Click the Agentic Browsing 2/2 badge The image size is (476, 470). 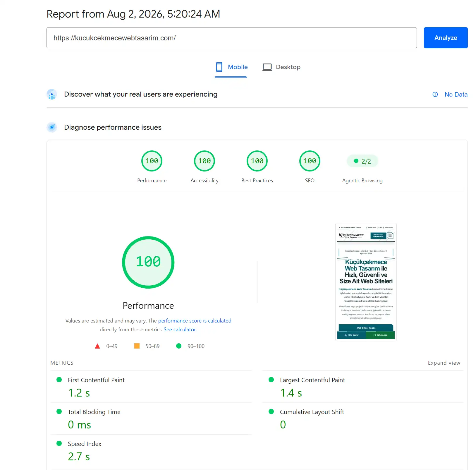[362, 161]
